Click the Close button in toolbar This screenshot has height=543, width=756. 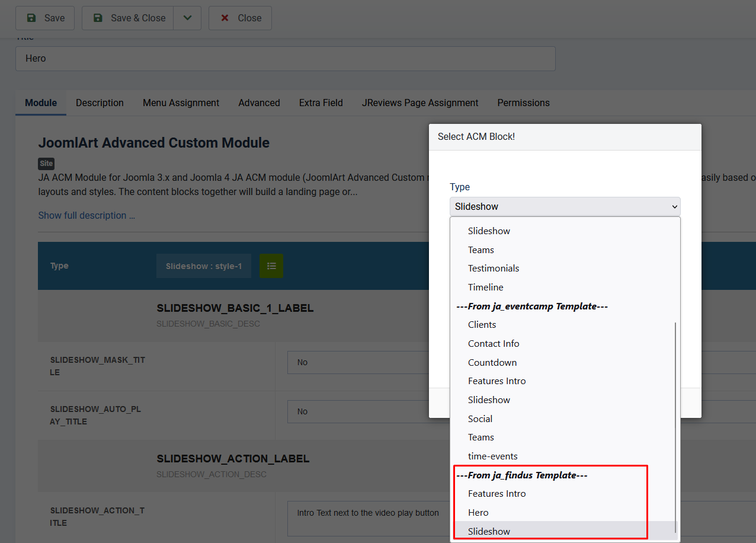[241, 18]
